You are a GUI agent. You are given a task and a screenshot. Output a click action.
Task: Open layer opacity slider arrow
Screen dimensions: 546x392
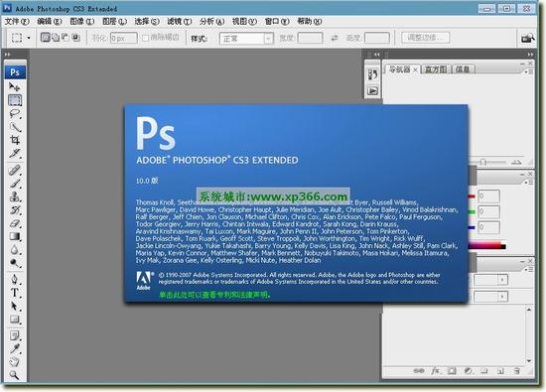pyautogui.click(x=502, y=280)
